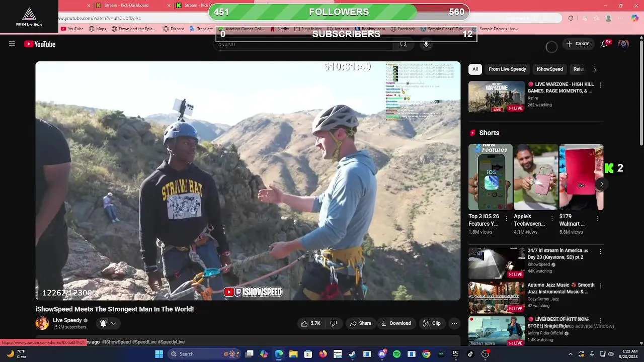Start voice search with microphone icon

426,44
